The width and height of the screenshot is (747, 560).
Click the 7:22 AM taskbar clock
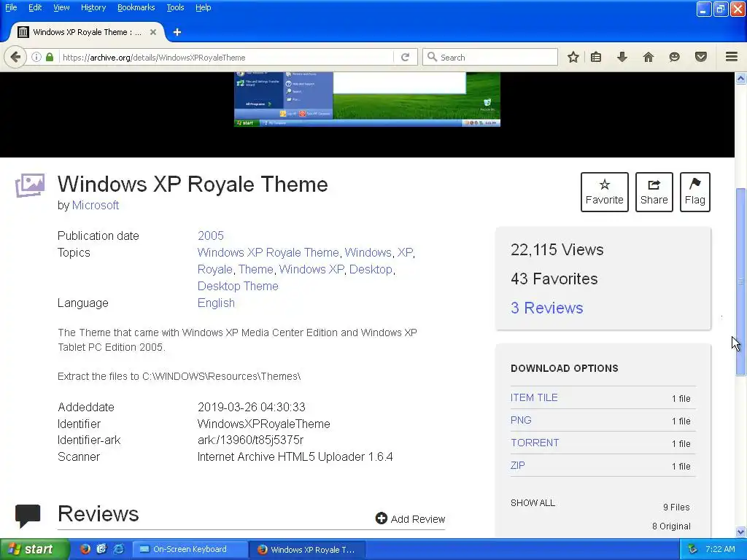(x=720, y=549)
